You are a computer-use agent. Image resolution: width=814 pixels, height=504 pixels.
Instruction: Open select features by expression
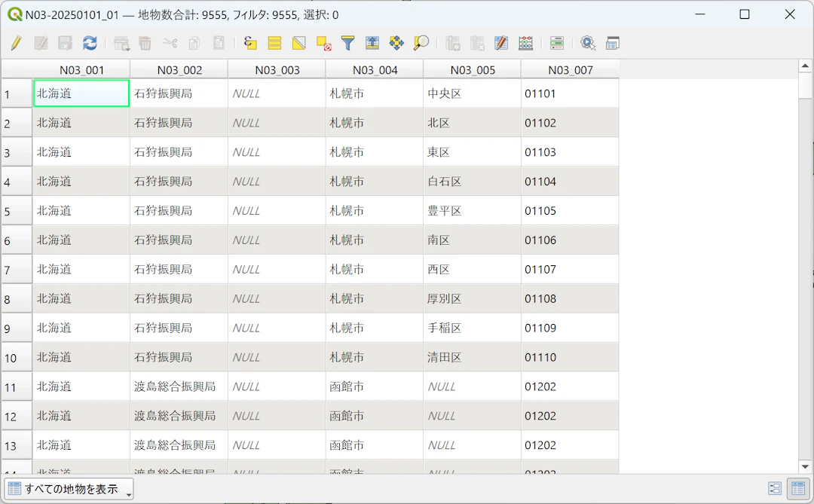(x=250, y=43)
